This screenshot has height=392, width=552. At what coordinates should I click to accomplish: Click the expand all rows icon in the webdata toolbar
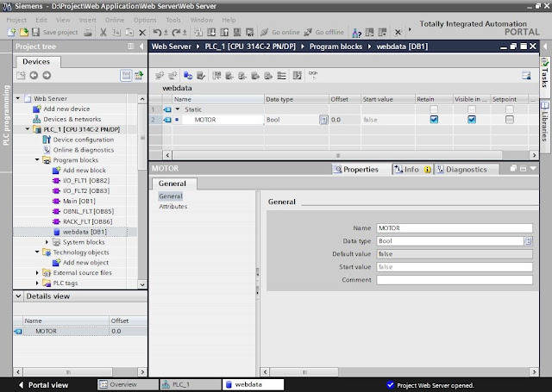[281, 75]
